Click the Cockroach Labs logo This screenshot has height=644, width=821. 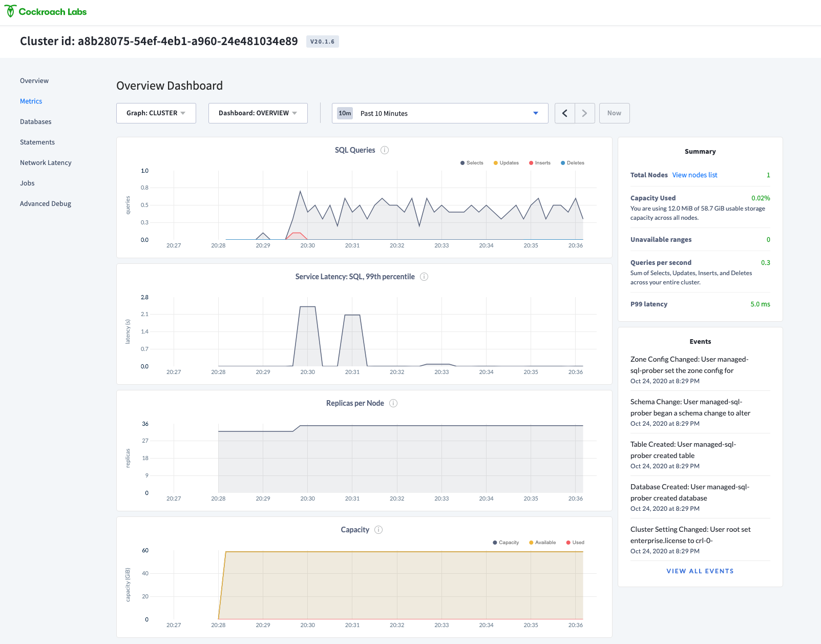tap(46, 11)
